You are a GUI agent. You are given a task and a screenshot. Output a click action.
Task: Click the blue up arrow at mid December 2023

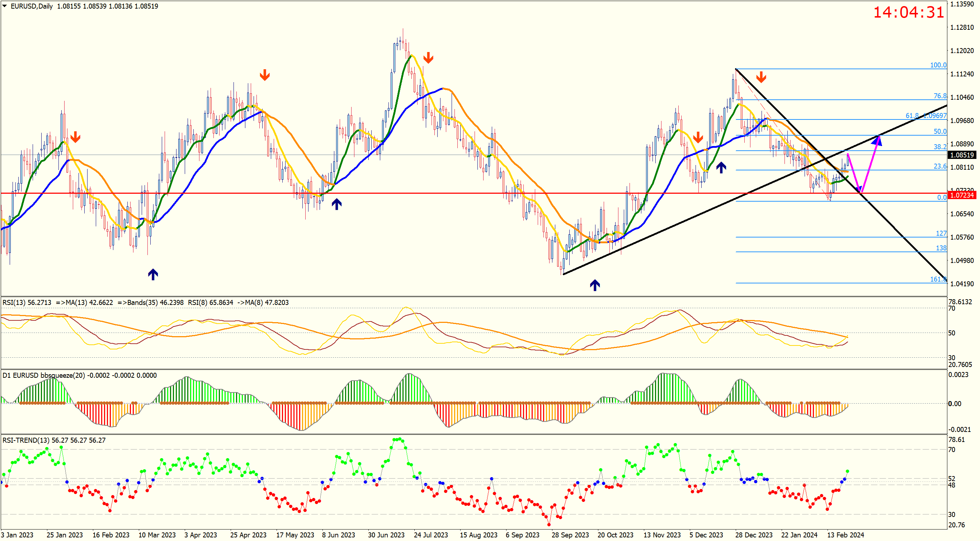(x=721, y=168)
